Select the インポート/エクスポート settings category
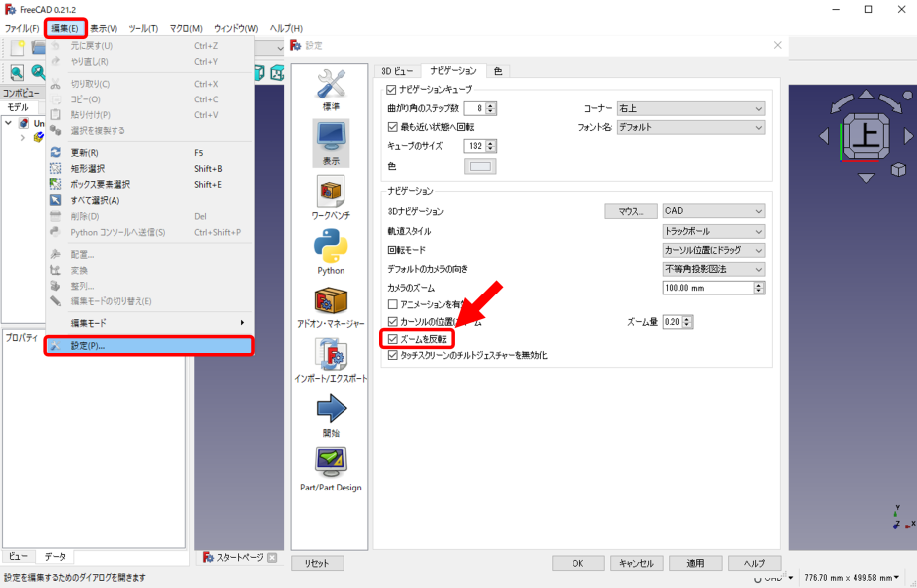The width and height of the screenshot is (917, 588). tap(331, 361)
